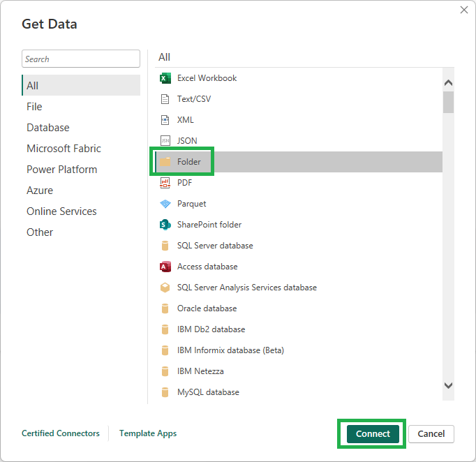Show Microsoft Fabric connectors
This screenshot has width=476, height=462.
coord(81,149)
